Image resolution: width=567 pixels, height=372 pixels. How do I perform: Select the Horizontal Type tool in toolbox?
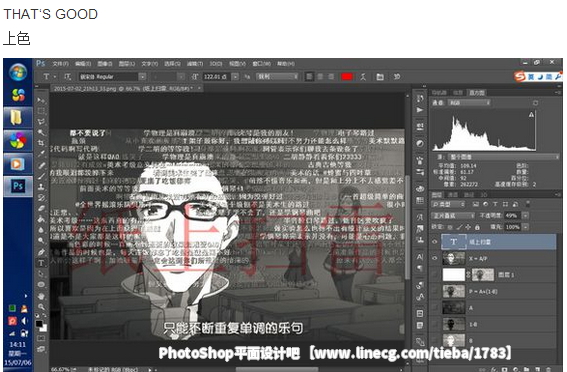(x=41, y=263)
